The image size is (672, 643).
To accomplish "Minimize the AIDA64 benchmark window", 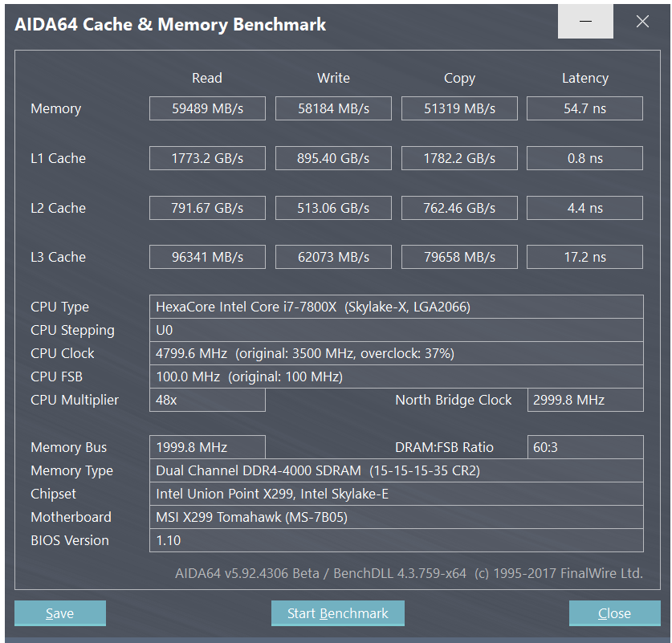I will point(585,21).
